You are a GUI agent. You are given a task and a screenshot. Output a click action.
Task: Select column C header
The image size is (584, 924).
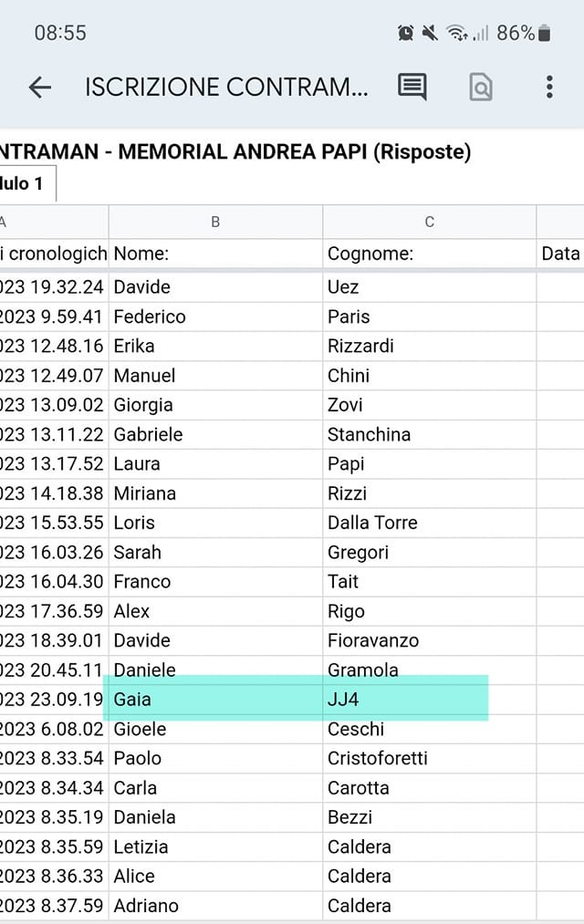pyautogui.click(x=430, y=223)
